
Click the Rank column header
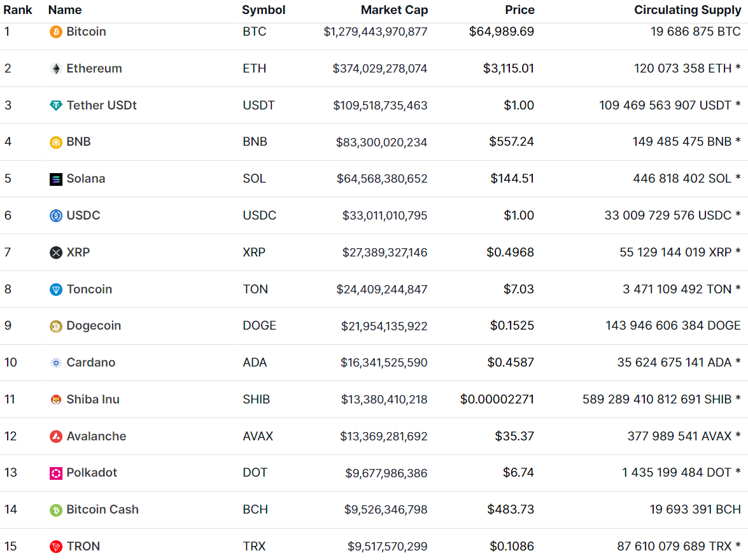18,10
